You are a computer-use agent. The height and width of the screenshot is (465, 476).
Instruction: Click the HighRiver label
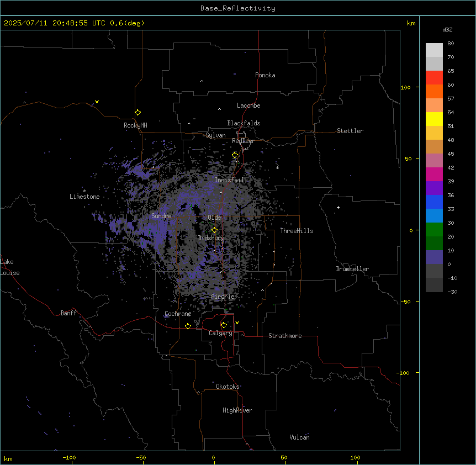[237, 410]
